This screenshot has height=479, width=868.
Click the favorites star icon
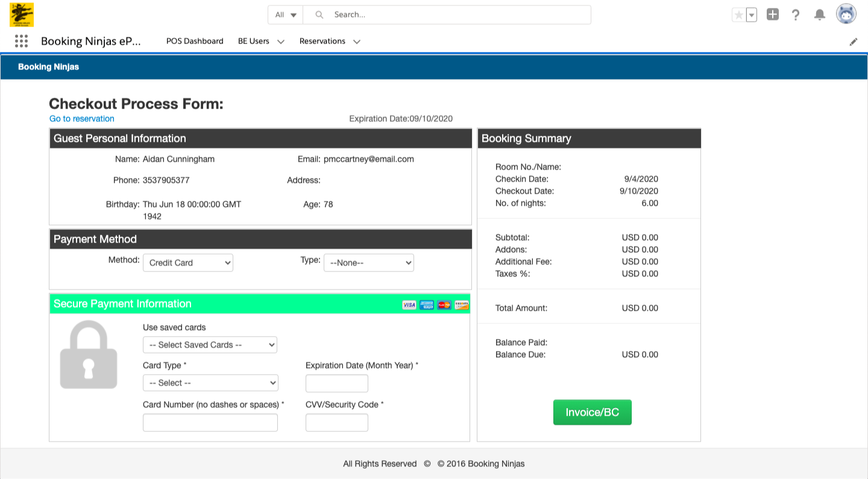pos(738,15)
